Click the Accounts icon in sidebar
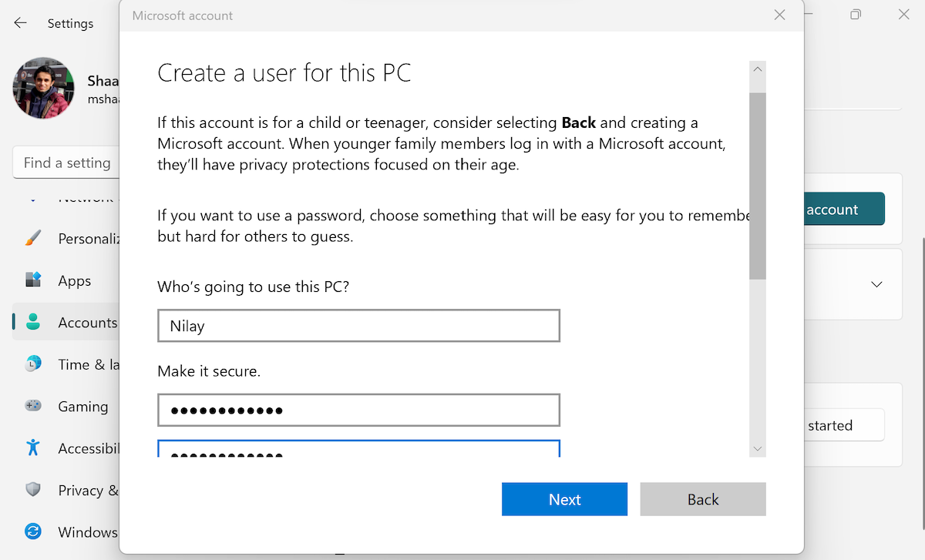Screen dimensions: 925x560 tap(33, 322)
